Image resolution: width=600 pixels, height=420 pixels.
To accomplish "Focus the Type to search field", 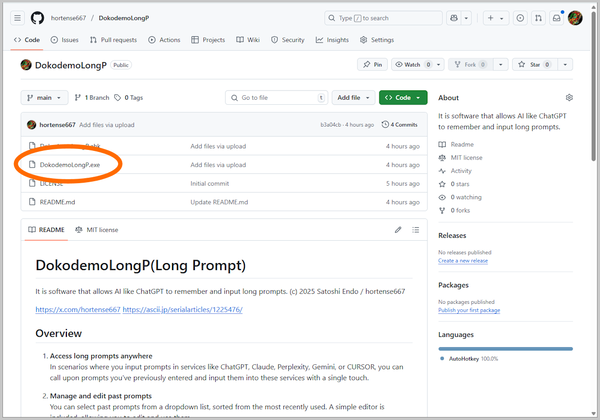I will (x=383, y=18).
